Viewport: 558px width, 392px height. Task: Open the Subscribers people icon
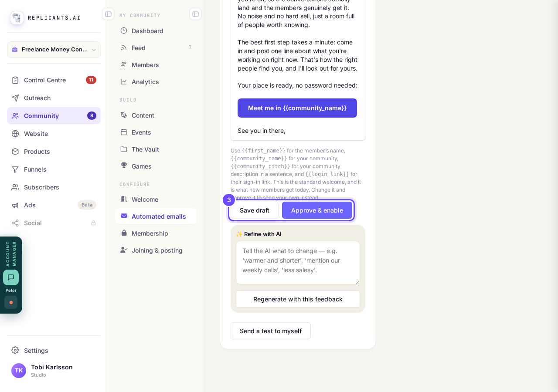coord(15,187)
